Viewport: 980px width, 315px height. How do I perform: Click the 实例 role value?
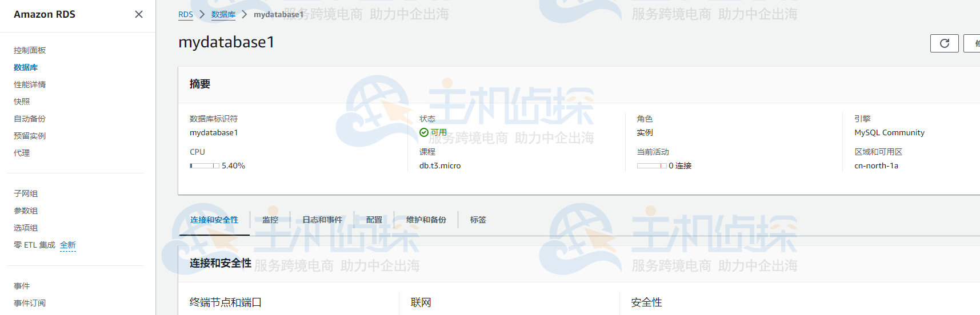pyautogui.click(x=645, y=132)
